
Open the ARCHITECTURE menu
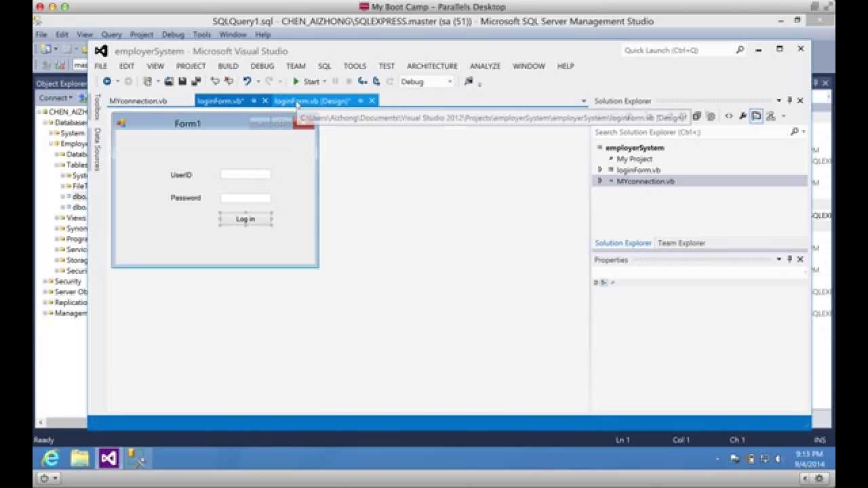[x=432, y=66]
